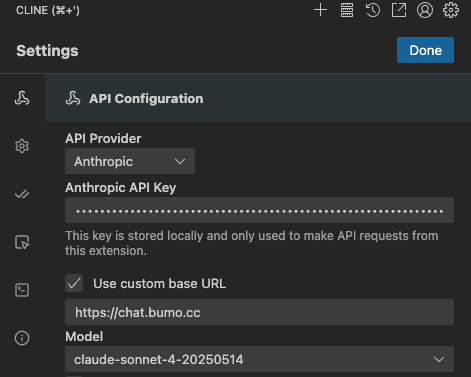The image size is (471, 377).
Task: Expand the Model dropdown chevron
Action: [x=439, y=359]
